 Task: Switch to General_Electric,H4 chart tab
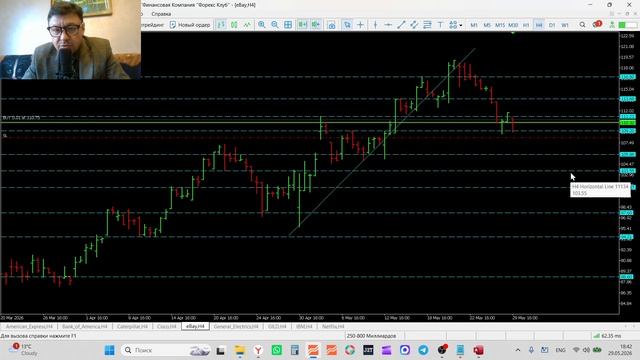click(x=236, y=327)
